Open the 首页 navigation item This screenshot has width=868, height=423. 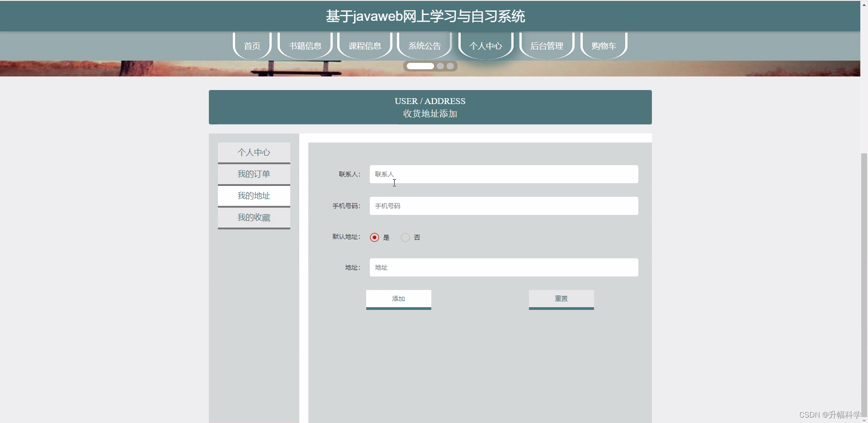click(x=252, y=46)
